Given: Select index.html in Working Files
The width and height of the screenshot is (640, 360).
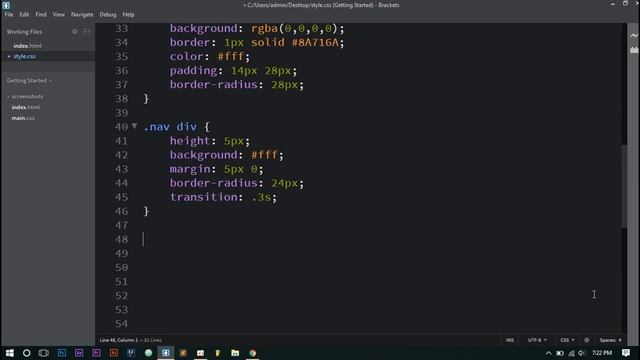Looking at the screenshot, I should (x=27, y=46).
